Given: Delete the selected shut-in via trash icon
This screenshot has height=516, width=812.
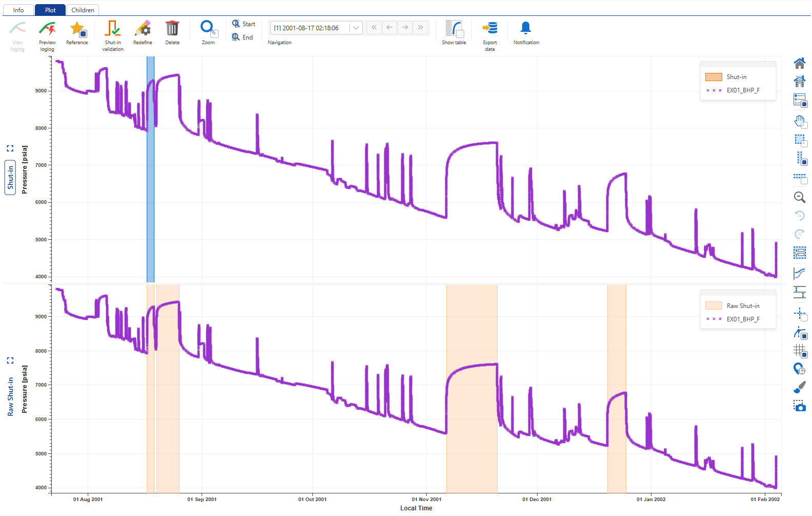Looking at the screenshot, I should tap(172, 29).
